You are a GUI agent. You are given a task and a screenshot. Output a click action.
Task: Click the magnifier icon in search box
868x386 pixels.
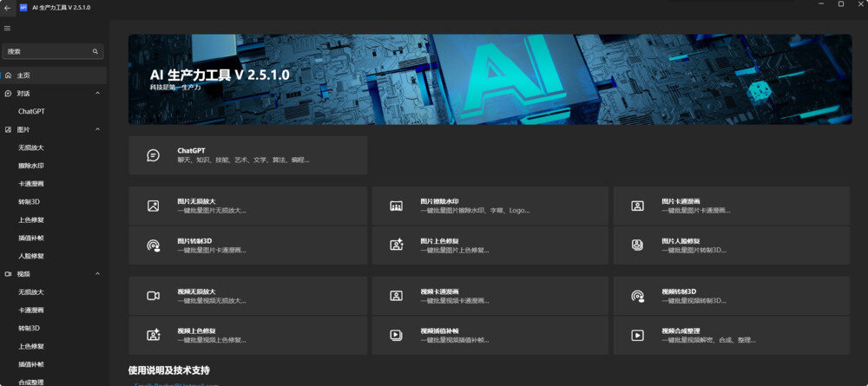[95, 51]
